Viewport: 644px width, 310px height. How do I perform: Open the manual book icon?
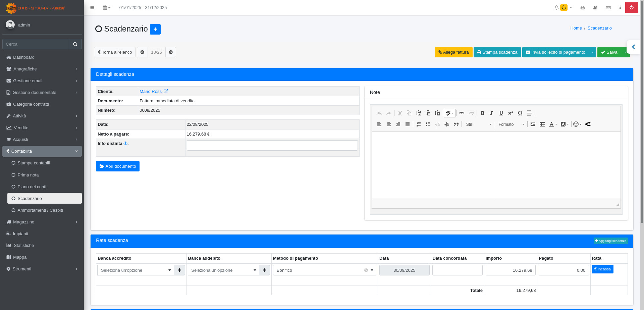pos(595,7)
